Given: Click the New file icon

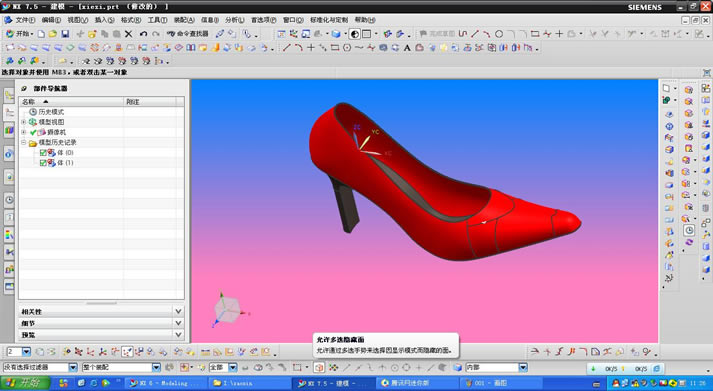Looking at the screenshot, I should click(41, 34).
